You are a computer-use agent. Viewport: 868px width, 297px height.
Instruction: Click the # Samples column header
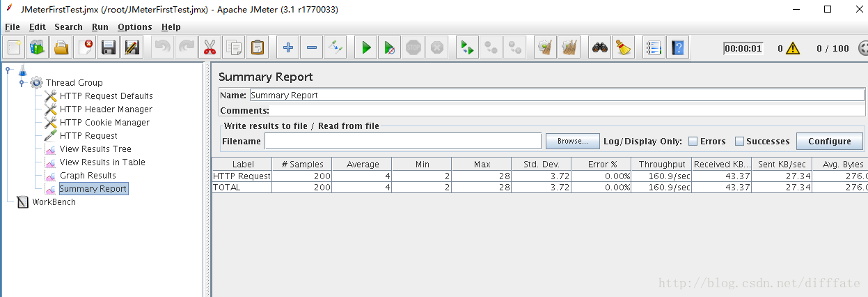pyautogui.click(x=301, y=164)
